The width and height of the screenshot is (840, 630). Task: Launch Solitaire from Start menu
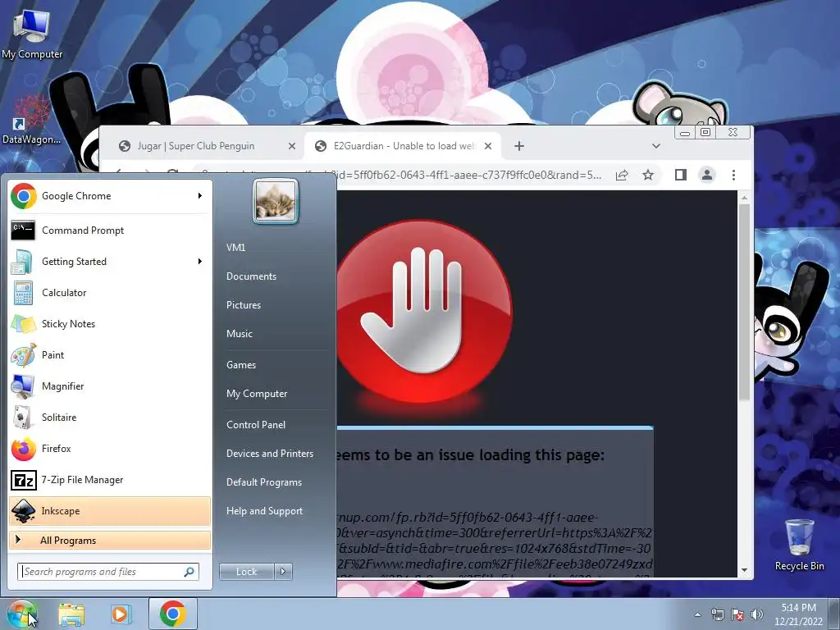pyautogui.click(x=110, y=418)
